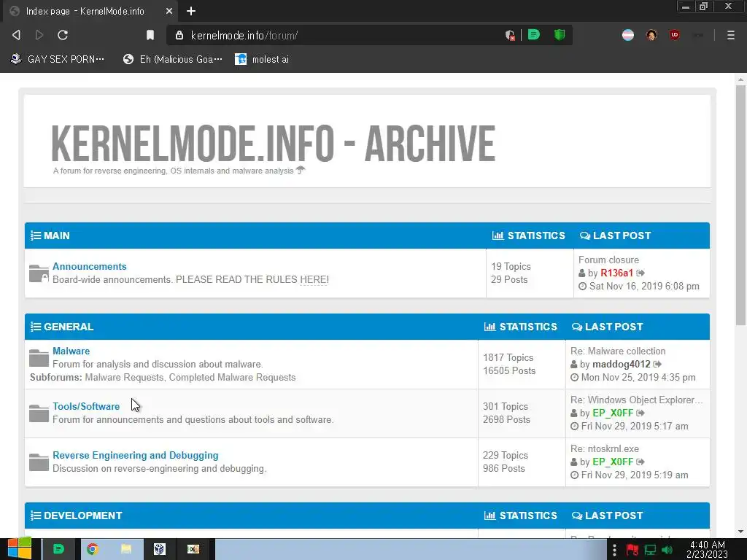Click the network tray icon

click(x=650, y=550)
